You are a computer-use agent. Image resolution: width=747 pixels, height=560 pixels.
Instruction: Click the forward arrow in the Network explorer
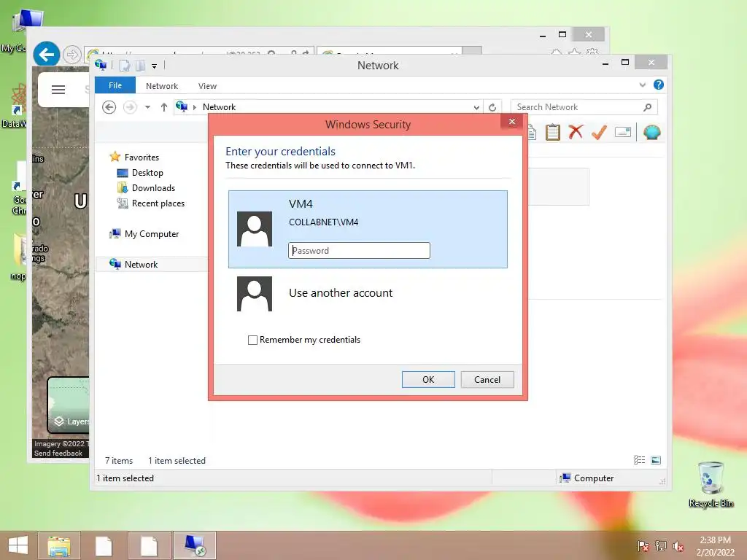[x=130, y=107]
